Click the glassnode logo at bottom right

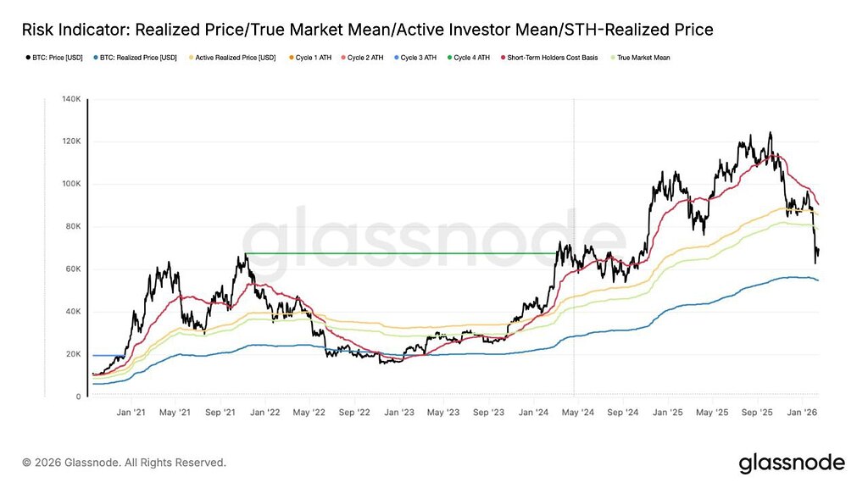(x=792, y=463)
